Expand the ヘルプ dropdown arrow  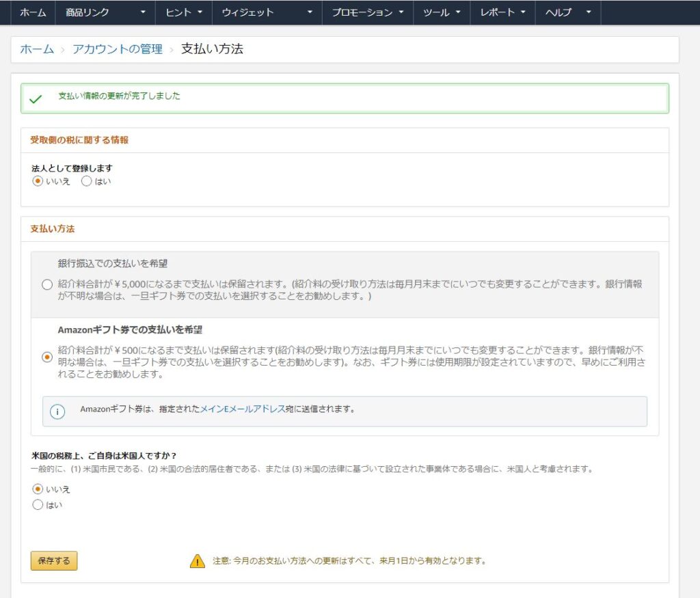pos(589,12)
